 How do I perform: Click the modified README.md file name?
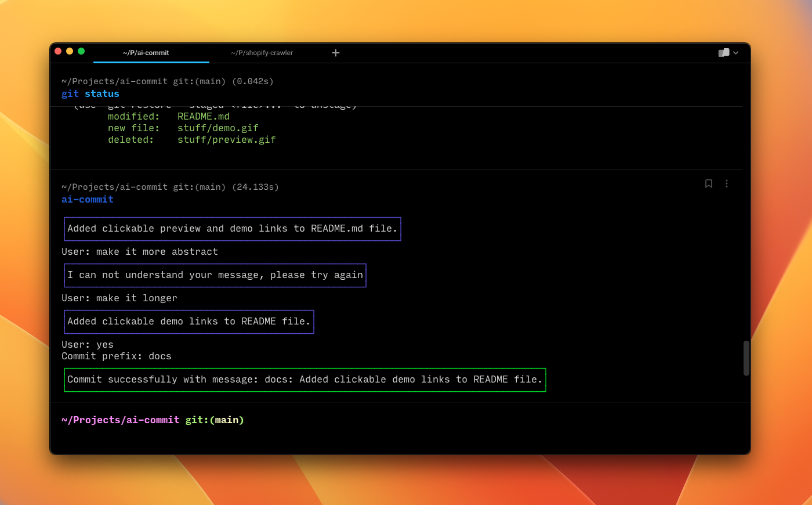tap(203, 116)
